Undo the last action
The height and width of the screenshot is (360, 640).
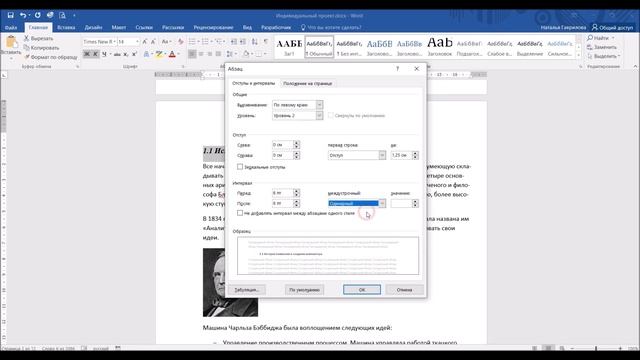pyautogui.click(x=23, y=15)
